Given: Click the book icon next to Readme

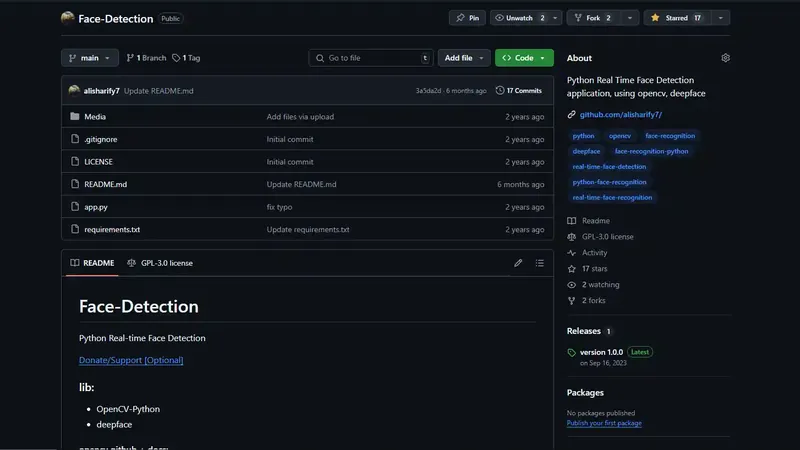Looking at the screenshot, I should tap(571, 220).
